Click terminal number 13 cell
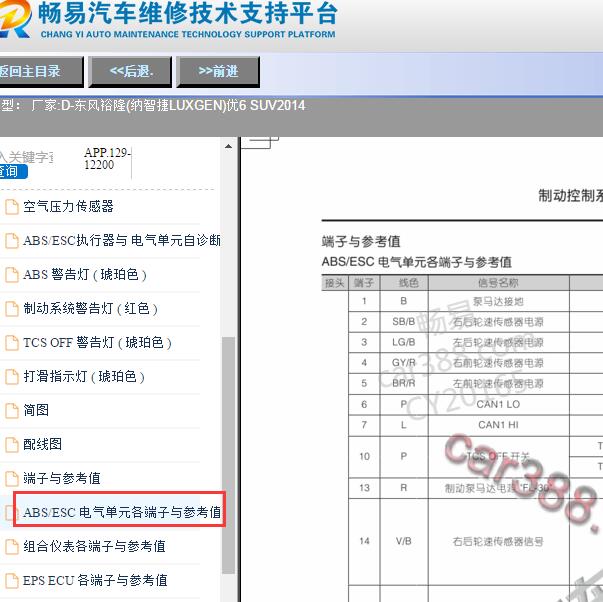The height and width of the screenshot is (602, 603). (x=364, y=488)
